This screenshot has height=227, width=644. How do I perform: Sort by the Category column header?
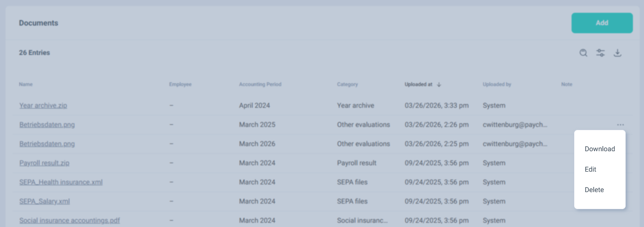tap(347, 84)
